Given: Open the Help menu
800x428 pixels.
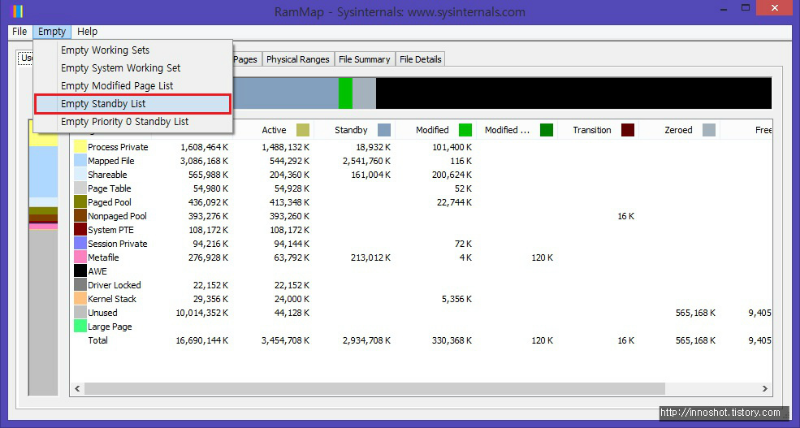Looking at the screenshot, I should (x=87, y=32).
